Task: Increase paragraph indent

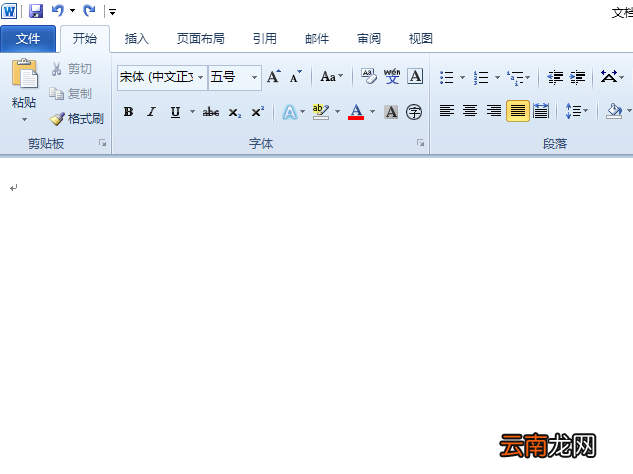Action: point(577,77)
